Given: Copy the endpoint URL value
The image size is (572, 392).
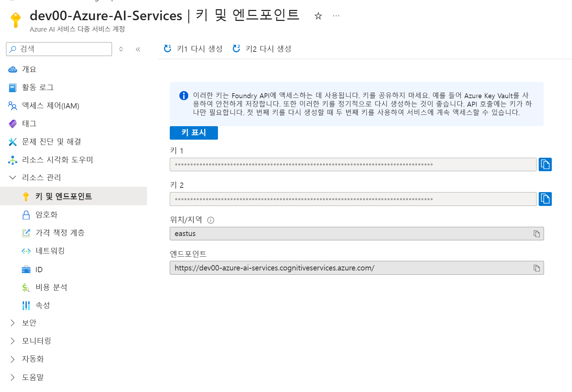Looking at the screenshot, I should click(x=537, y=268).
